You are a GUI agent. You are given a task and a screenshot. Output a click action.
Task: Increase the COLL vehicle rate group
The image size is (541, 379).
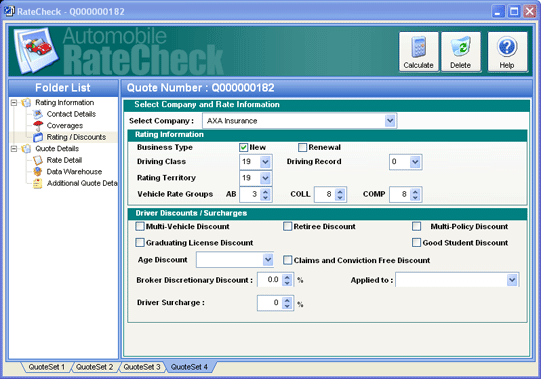pyautogui.click(x=340, y=191)
